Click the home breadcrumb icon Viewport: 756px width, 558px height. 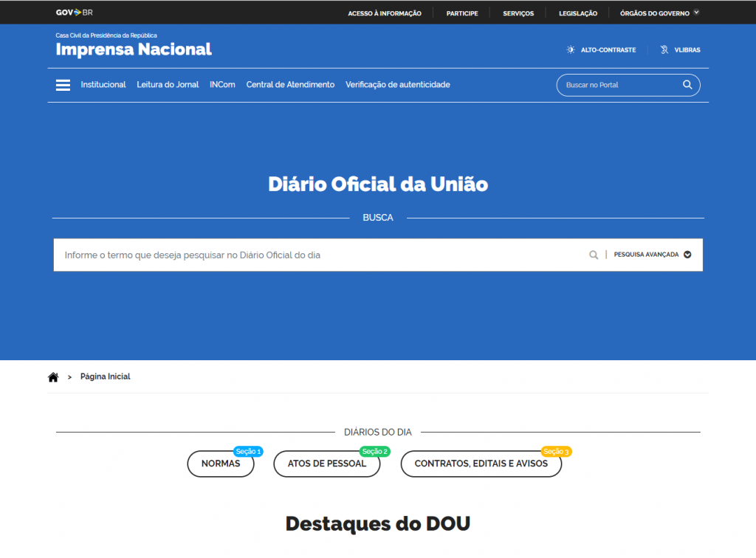click(53, 377)
